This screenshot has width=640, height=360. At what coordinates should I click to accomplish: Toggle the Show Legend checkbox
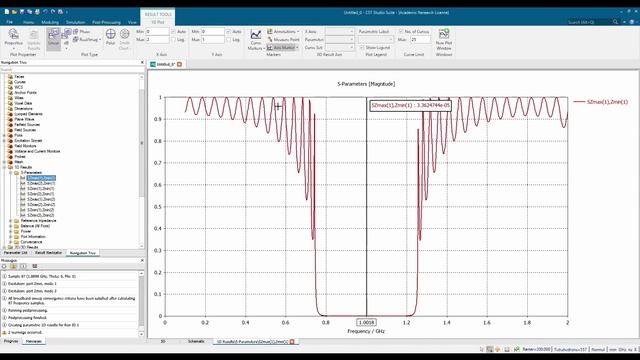click(362, 48)
